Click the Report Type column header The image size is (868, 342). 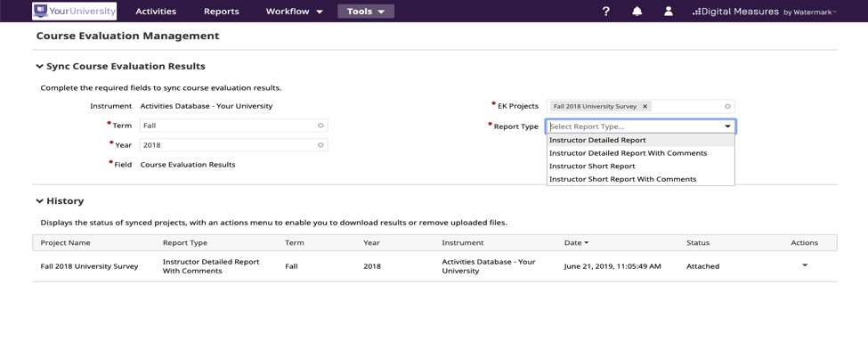[185, 242]
